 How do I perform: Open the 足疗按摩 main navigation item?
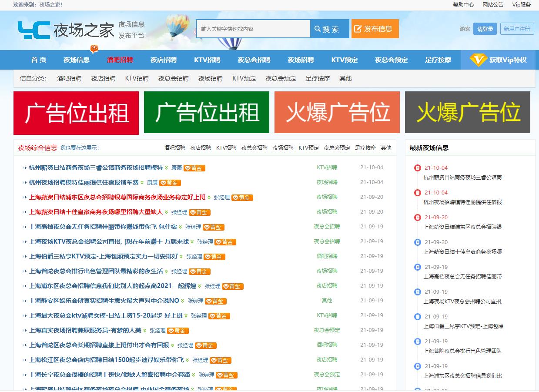coord(438,60)
